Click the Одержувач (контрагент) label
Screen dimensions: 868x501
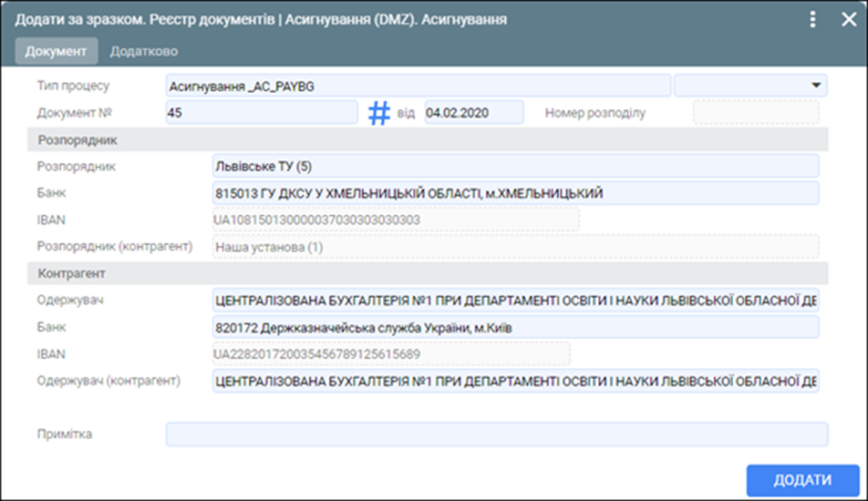108,381
